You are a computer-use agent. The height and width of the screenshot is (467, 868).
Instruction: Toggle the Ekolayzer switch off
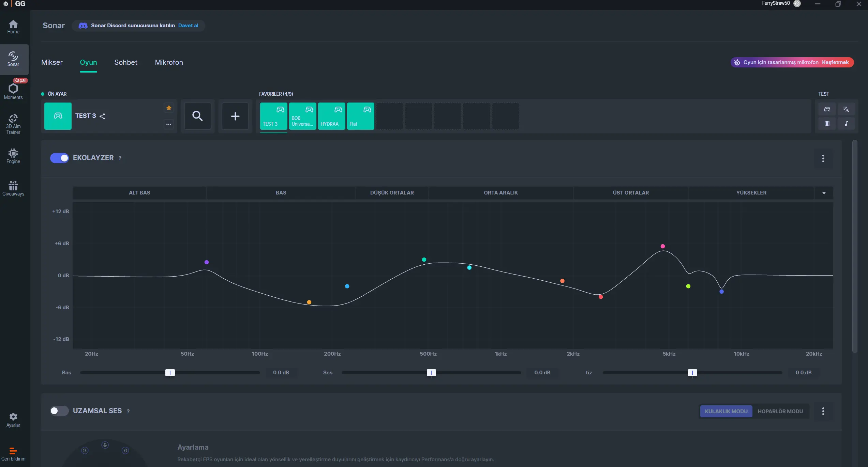(x=59, y=158)
